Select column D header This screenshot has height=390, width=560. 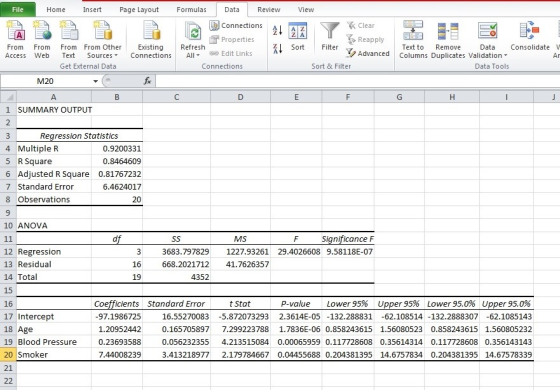pyautogui.click(x=240, y=97)
